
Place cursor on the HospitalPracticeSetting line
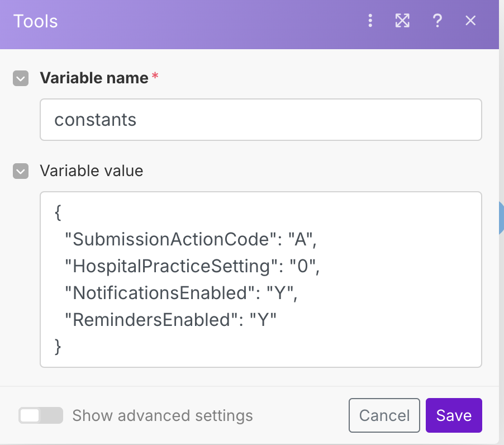pyautogui.click(x=192, y=266)
